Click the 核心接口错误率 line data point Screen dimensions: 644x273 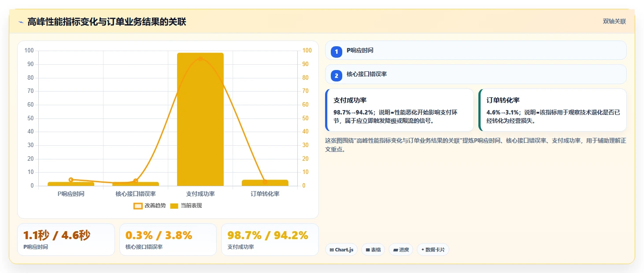point(136,181)
